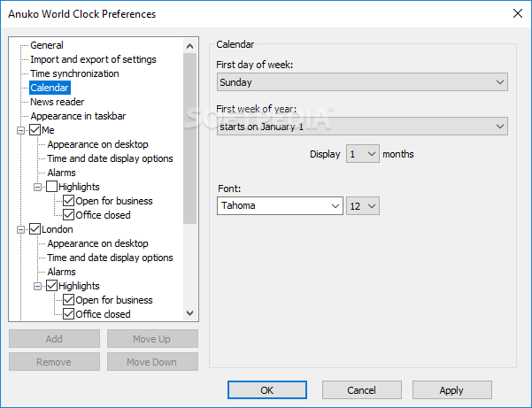Click the tree's vertical scrollbar thumb

[x=190, y=138]
